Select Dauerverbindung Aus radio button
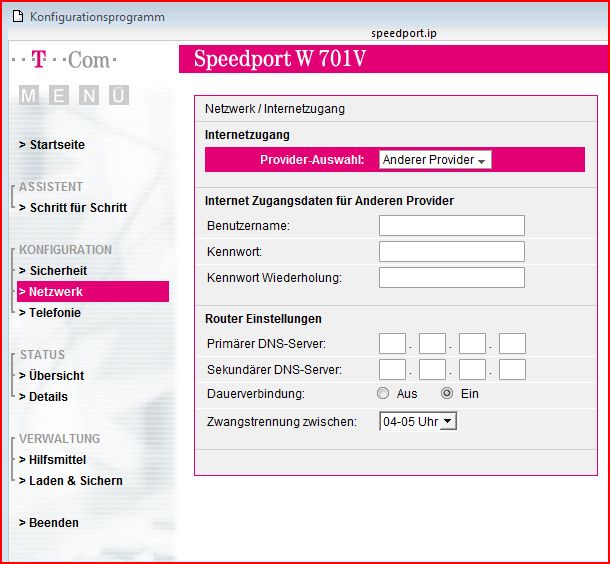 pos(383,394)
